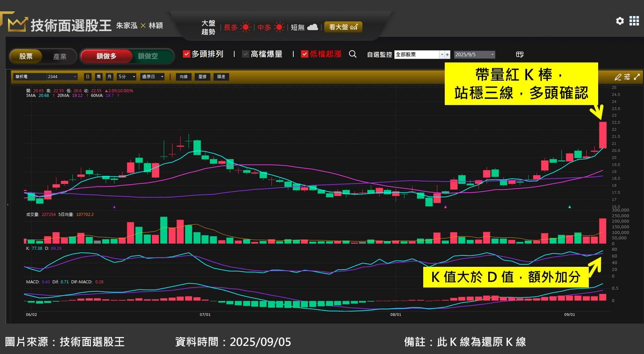Screen dimensions: 644x354
Task: Click the search magnifier icon
Action: point(353,54)
